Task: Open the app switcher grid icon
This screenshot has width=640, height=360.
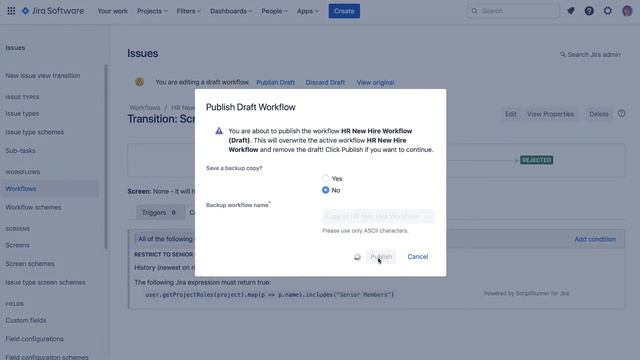Action: (11, 11)
